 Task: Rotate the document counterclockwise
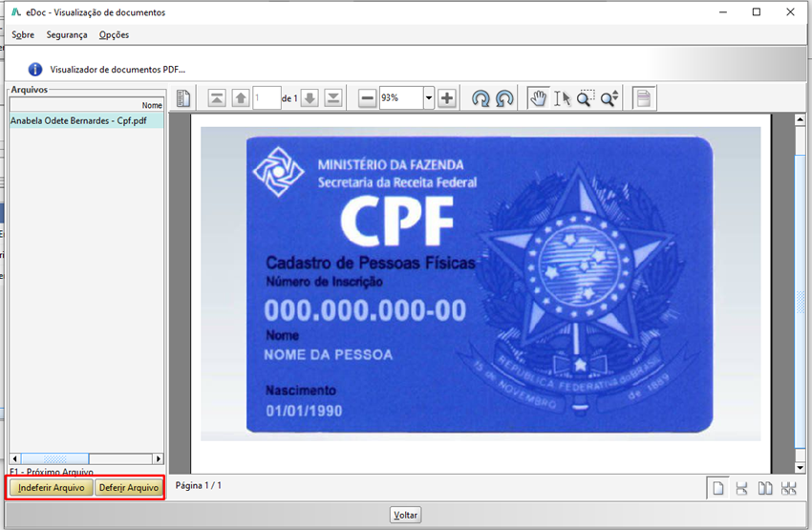504,97
